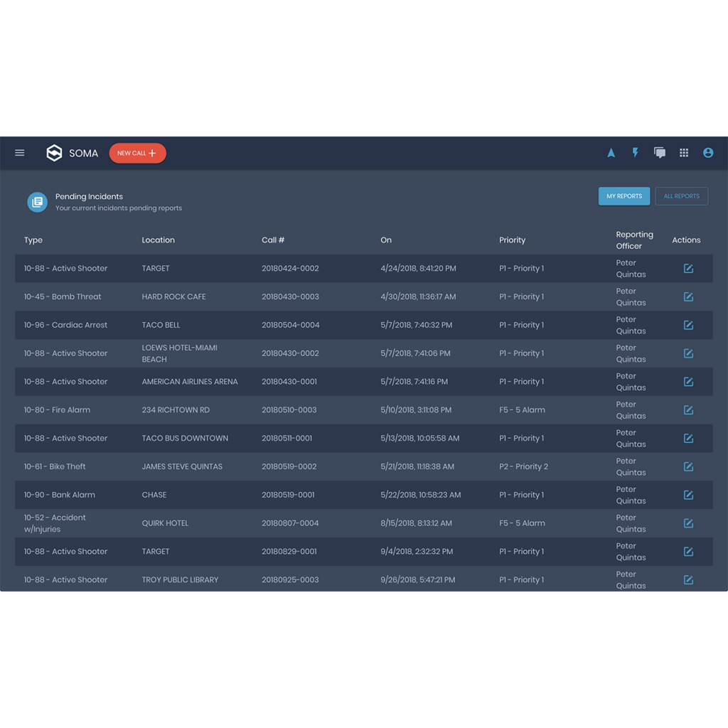Edit report for Loews Hotel-Miami Beach incident
This screenshot has height=728, width=728.
[688, 353]
